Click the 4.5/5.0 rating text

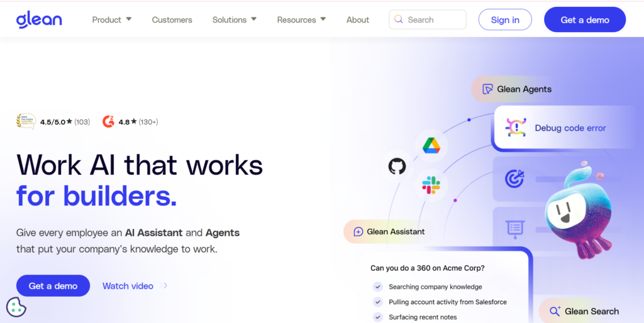(x=53, y=122)
